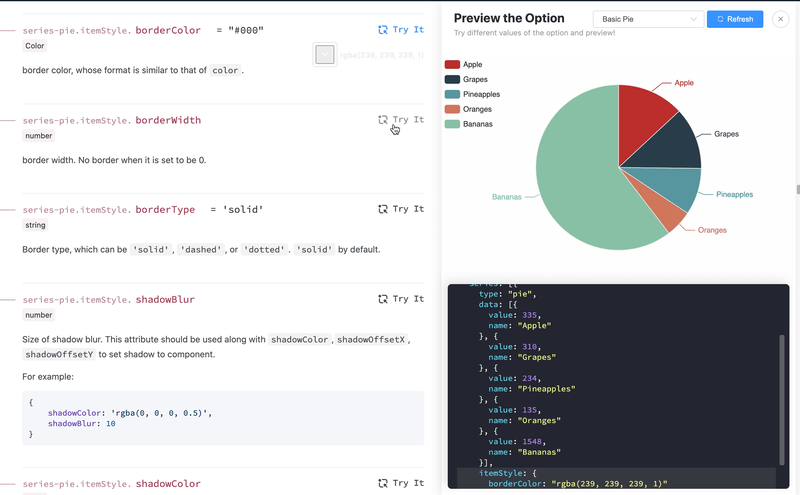Click the shadowBlur: 10 example code line

click(82, 424)
